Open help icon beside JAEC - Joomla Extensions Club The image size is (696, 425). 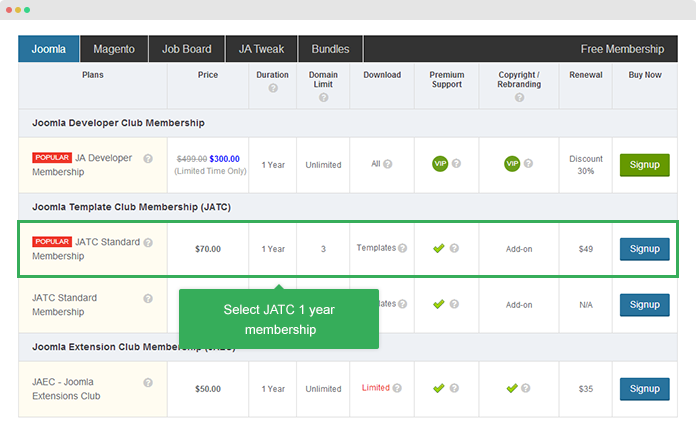[x=148, y=382]
